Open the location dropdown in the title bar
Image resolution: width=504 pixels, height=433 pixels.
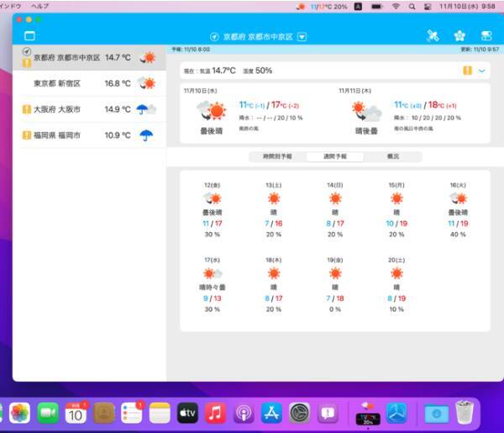pyautogui.click(x=302, y=37)
